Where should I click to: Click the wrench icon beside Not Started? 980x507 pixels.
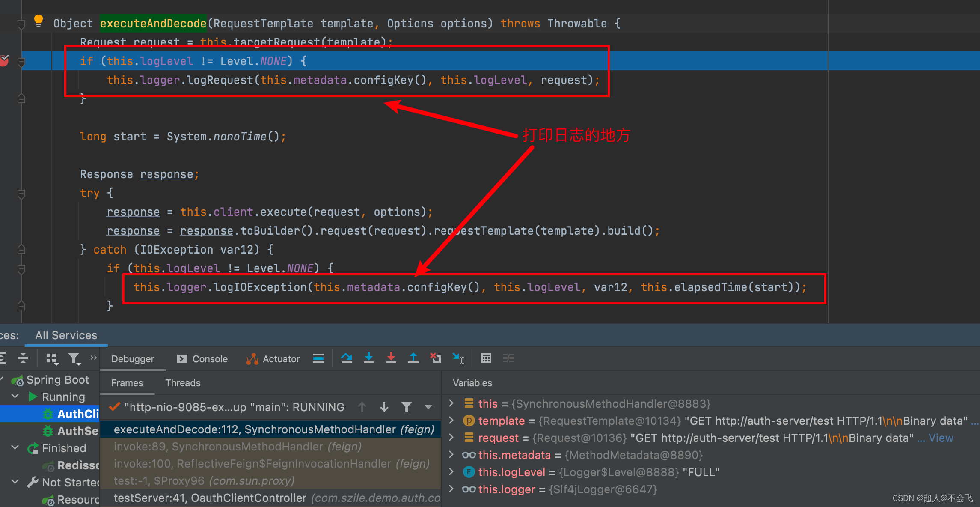(33, 482)
